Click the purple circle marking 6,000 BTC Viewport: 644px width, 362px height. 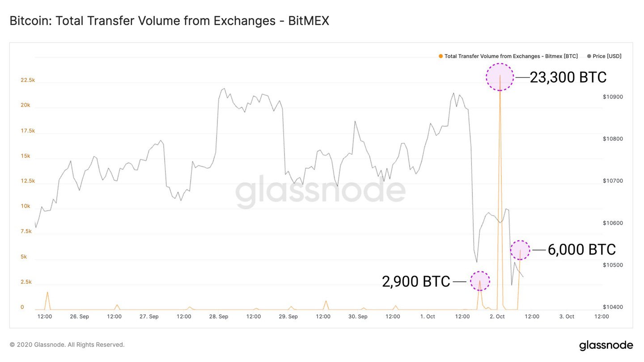[x=520, y=250]
